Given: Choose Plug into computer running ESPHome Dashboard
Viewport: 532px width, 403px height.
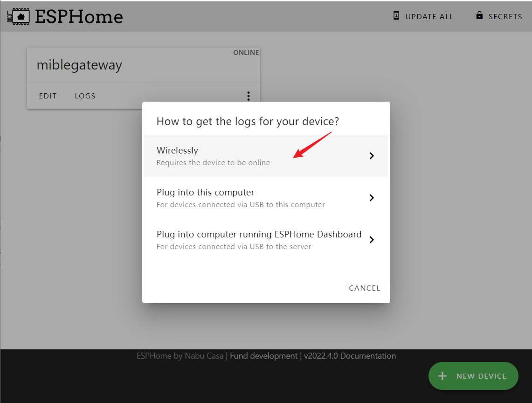Looking at the screenshot, I should 266,240.
